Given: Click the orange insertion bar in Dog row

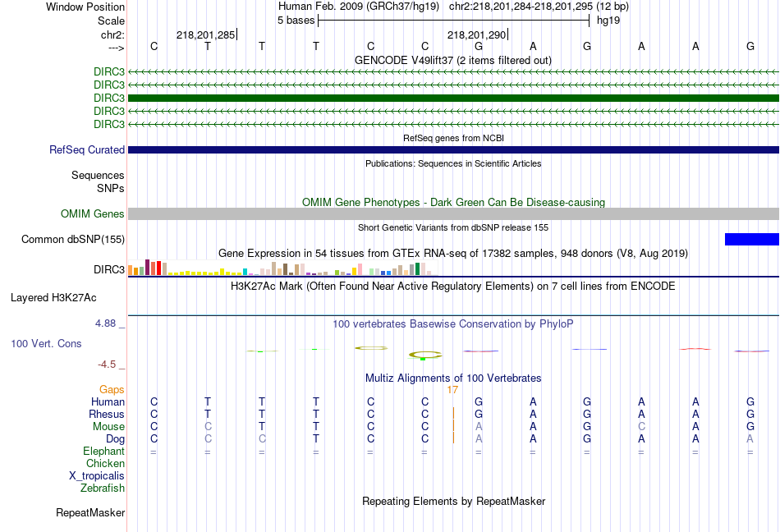Looking at the screenshot, I should click(453, 438).
